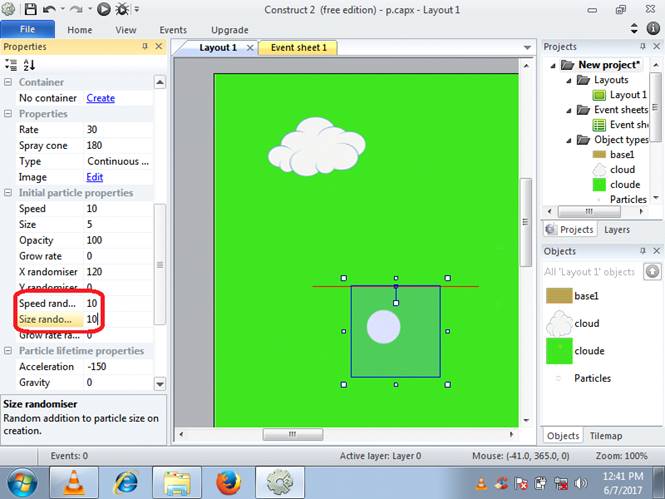Open VLC from the taskbar

click(x=74, y=482)
